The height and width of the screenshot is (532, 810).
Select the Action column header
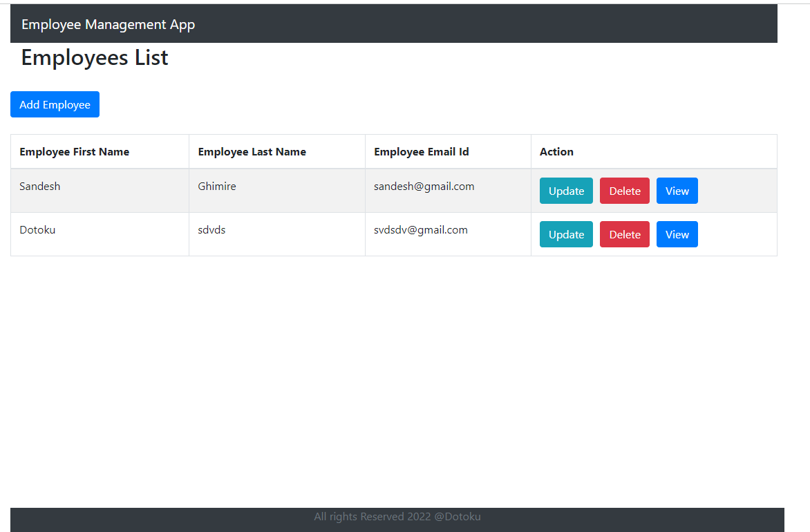556,151
